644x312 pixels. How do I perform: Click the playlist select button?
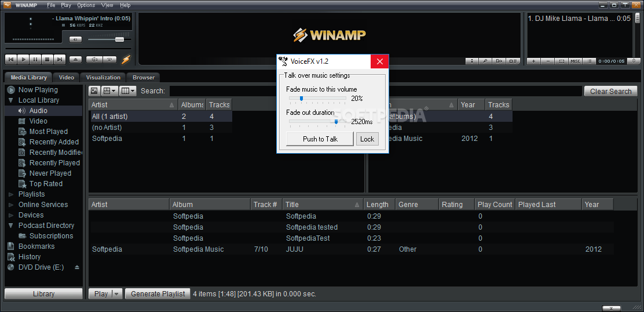(x=562, y=61)
